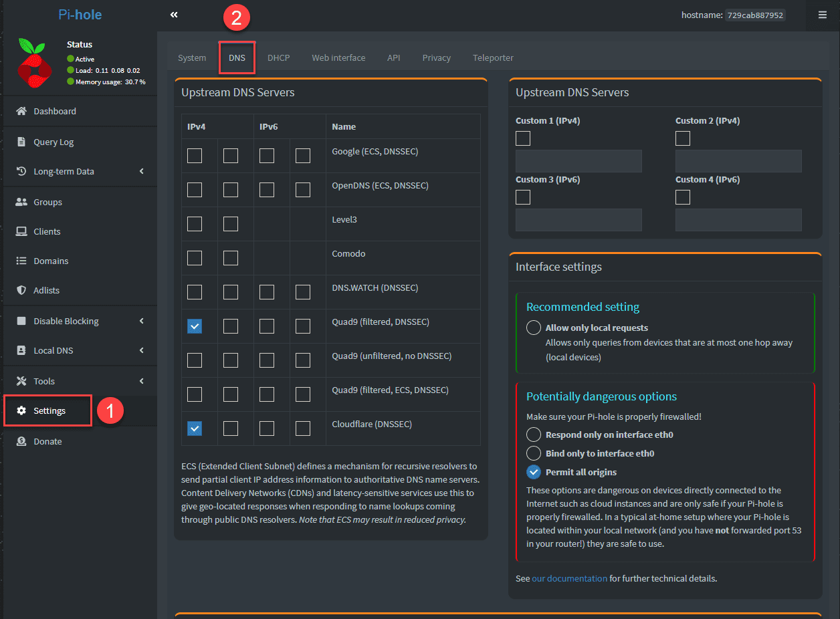Expand the Long-term Data submenu
The image size is (840, 619).
coord(142,171)
